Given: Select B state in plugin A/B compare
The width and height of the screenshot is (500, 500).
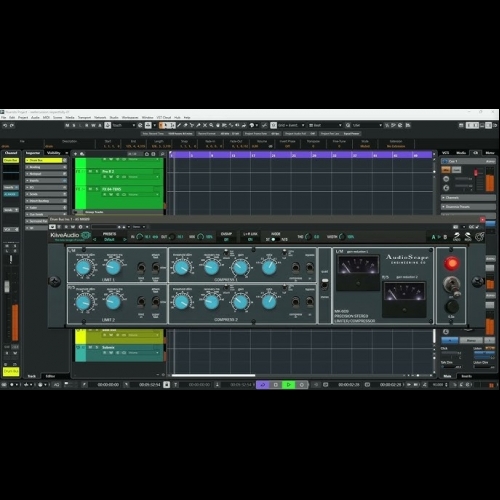Looking at the screenshot, I should point(445,237).
